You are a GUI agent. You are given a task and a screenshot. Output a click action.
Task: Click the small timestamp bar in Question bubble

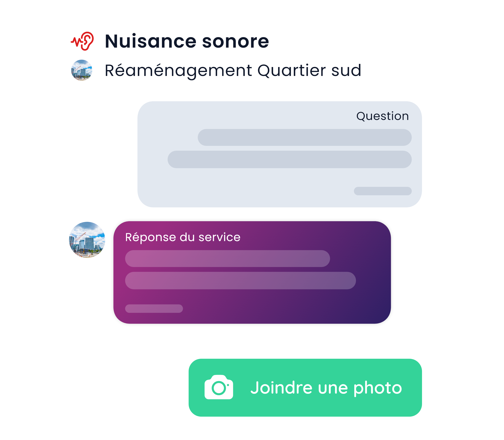(x=382, y=191)
